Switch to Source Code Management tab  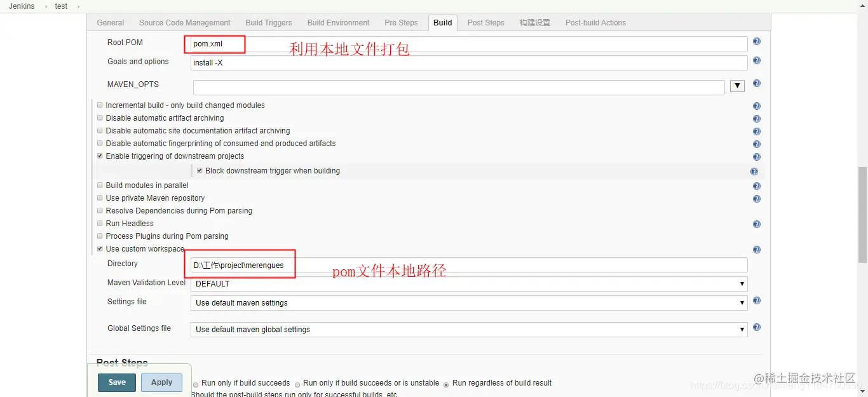coord(185,23)
